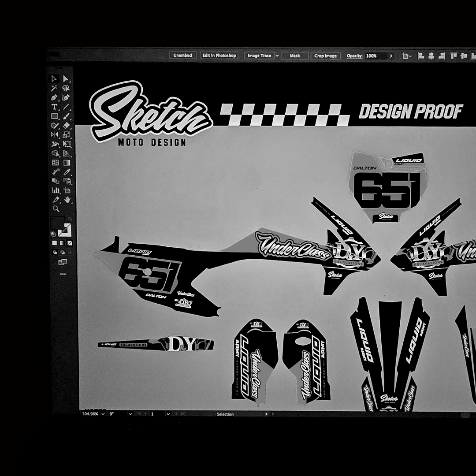Screen dimensions: 476x476
Task: Swap fill and stroke curved arrow
Action: point(70,219)
